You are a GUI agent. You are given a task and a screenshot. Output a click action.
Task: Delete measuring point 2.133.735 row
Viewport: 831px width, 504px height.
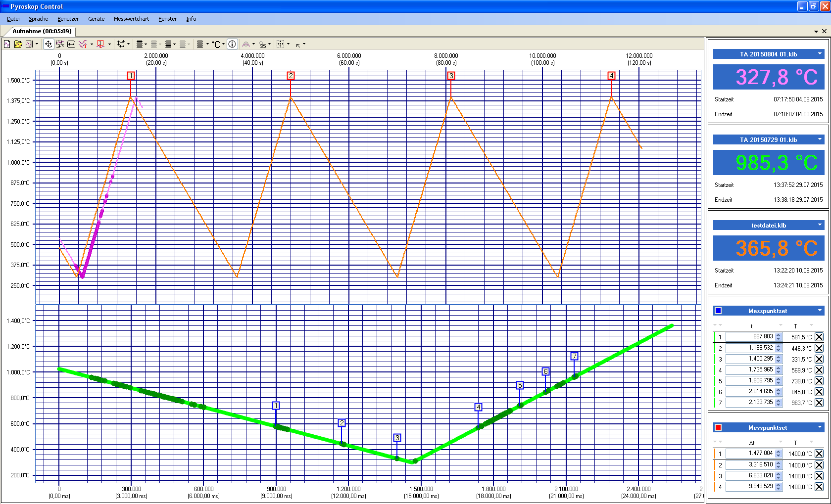819,403
